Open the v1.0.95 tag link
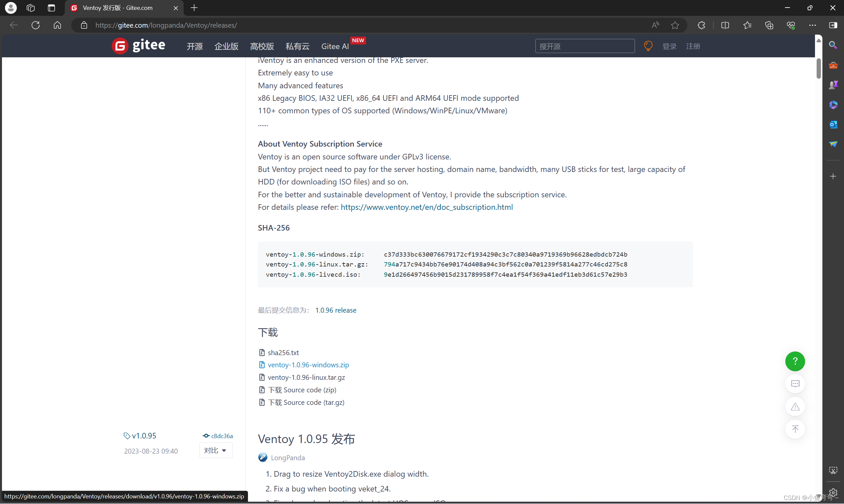844x504 pixels. click(x=144, y=436)
